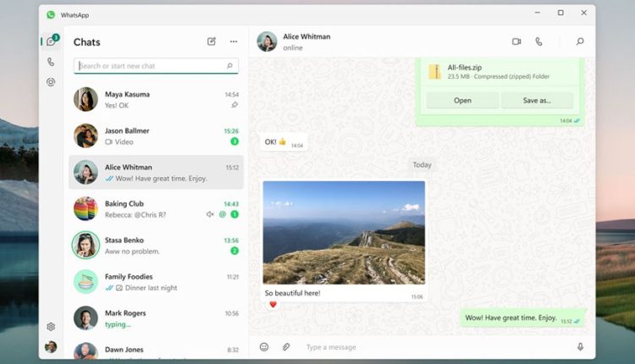Open own profile picture in sidebar
This screenshot has height=364, width=635.
click(x=51, y=346)
